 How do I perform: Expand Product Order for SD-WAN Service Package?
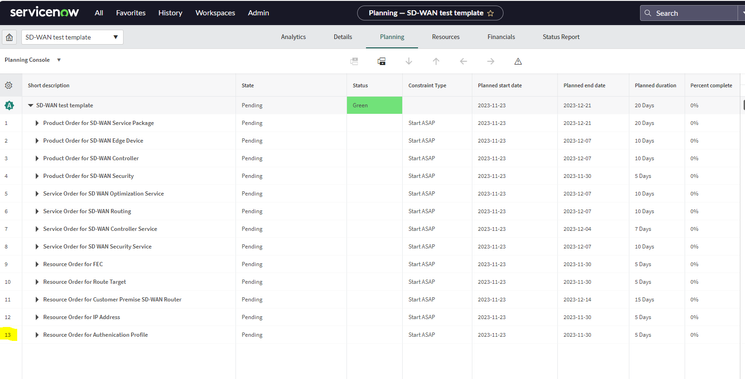[x=37, y=123]
